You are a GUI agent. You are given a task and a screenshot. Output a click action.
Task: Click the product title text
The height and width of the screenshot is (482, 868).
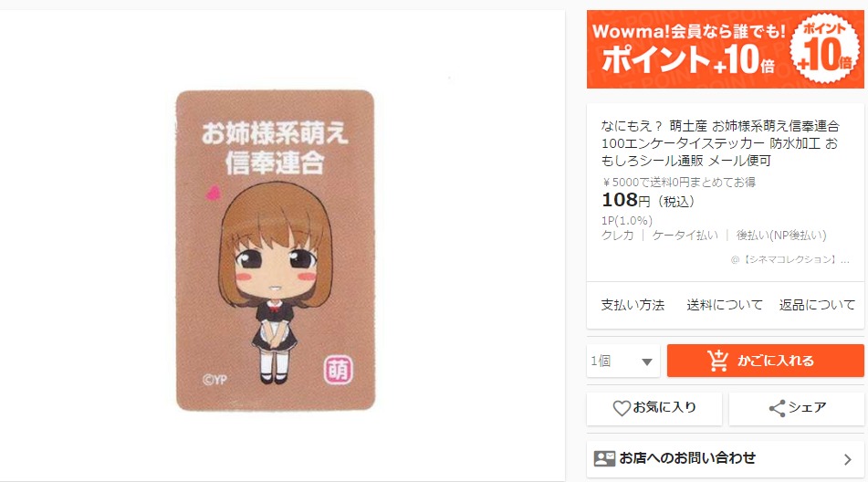tap(720, 143)
